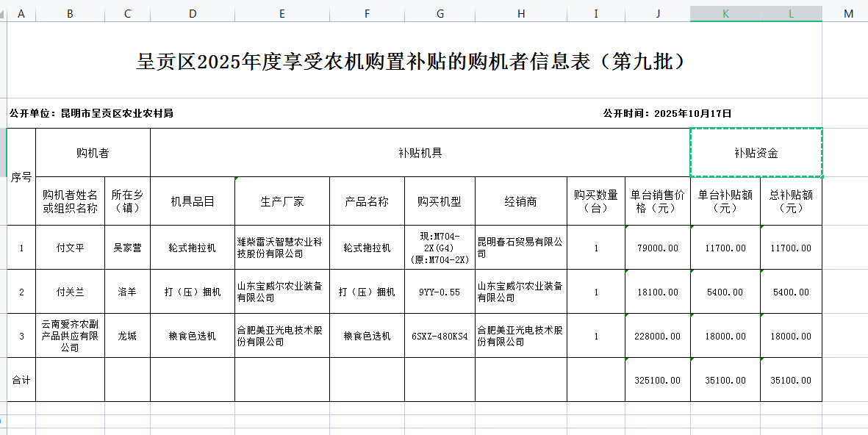This screenshot has width=868, height=435.
Task: Select the 公开时间 2025年10月17日 cell
Action: pyautogui.click(x=667, y=113)
